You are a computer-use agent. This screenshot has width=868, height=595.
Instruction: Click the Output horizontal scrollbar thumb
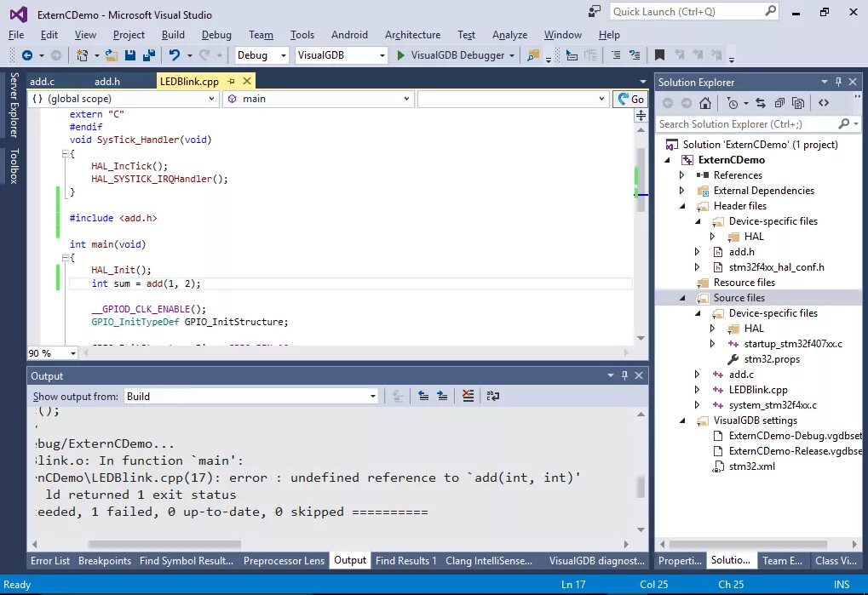point(164,544)
